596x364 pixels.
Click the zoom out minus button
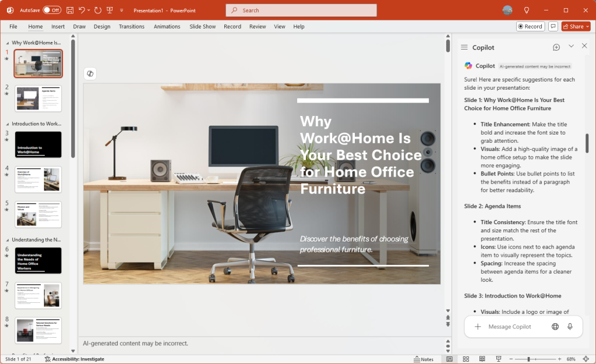tap(511, 359)
